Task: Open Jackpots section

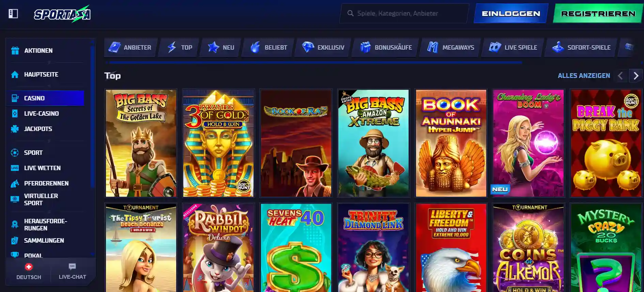Action: (45, 129)
